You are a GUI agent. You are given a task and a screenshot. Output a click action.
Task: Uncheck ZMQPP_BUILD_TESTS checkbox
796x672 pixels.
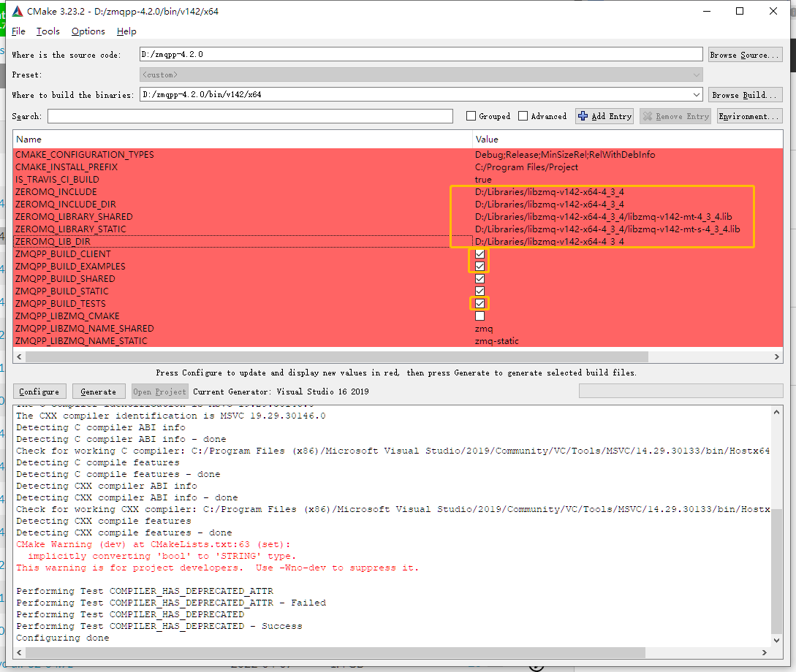tap(480, 304)
